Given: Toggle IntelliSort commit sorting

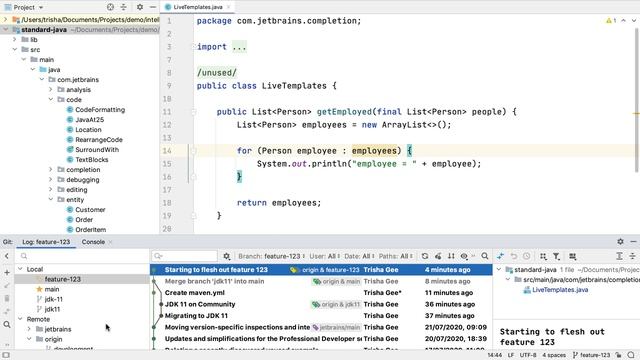Looking at the screenshot, I should [x=451, y=256].
